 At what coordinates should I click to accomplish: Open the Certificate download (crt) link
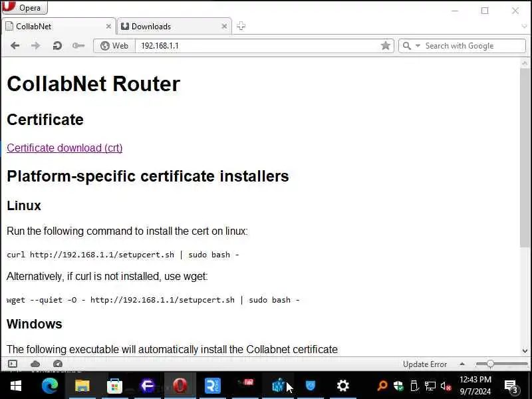coord(65,148)
